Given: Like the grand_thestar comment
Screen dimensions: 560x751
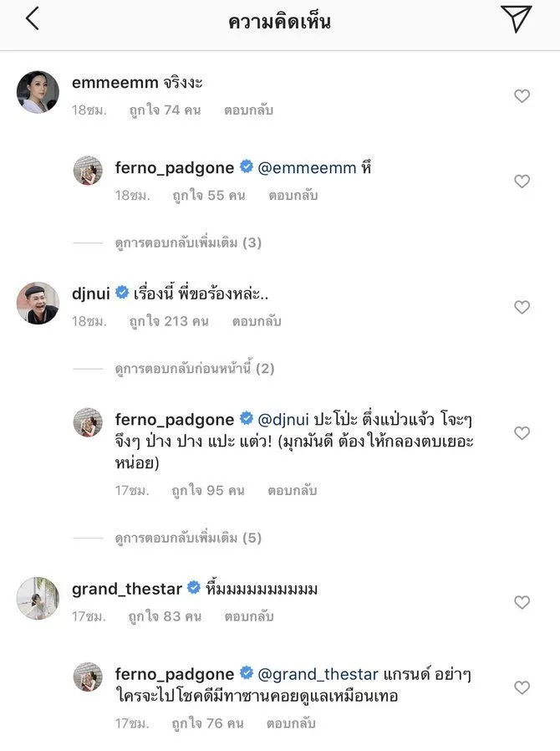Looking at the screenshot, I should (522, 602).
